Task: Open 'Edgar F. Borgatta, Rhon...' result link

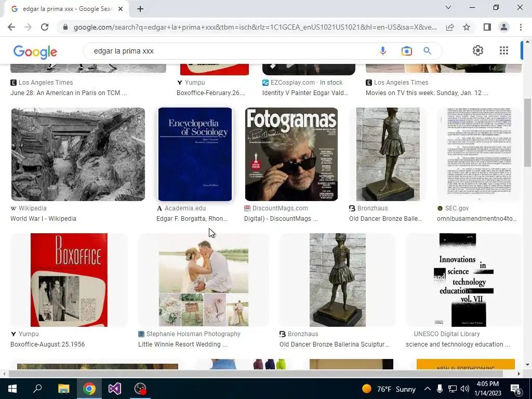Action: pos(192,219)
